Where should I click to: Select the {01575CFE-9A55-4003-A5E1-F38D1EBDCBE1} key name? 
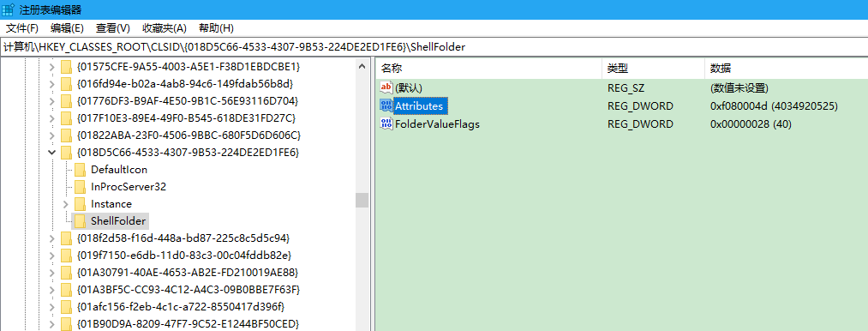189,67
